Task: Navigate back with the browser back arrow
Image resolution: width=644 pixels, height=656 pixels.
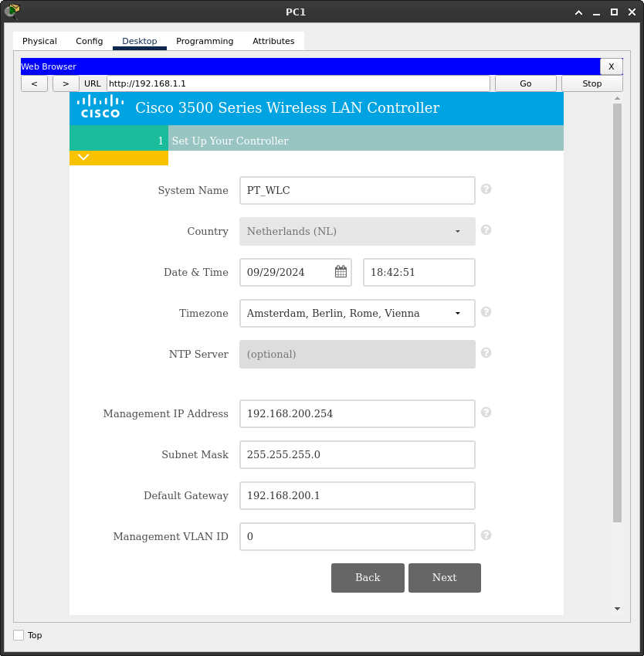Action: (x=34, y=83)
